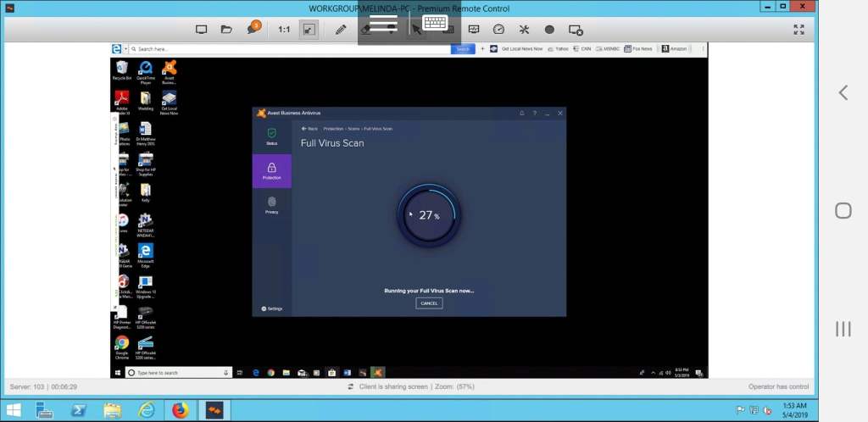This screenshot has height=422, width=868.
Task: Open the Yahoo bookmark link
Action: [558, 48]
